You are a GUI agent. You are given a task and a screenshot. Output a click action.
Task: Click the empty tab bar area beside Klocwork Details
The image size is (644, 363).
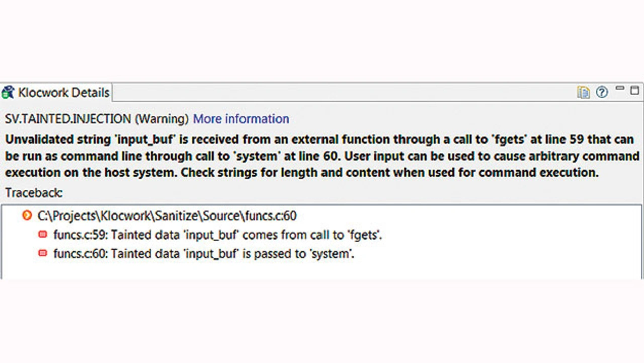342,92
